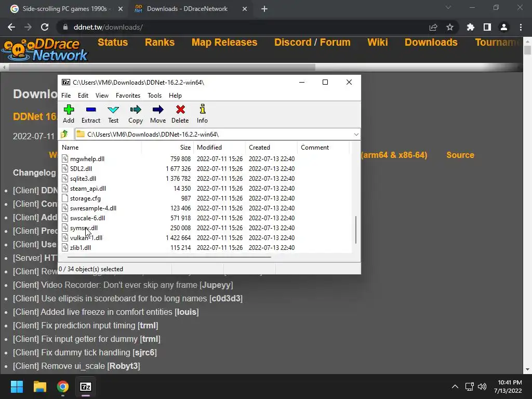The image size is (532, 399).
Task: Open the File menu in 7-Zip
Action: (66, 96)
